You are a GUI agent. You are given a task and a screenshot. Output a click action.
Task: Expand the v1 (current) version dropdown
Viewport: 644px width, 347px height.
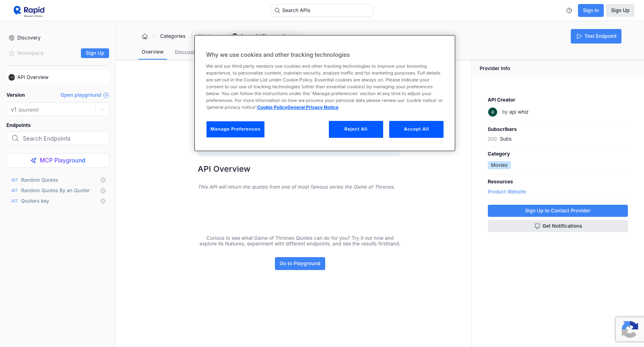[58, 110]
